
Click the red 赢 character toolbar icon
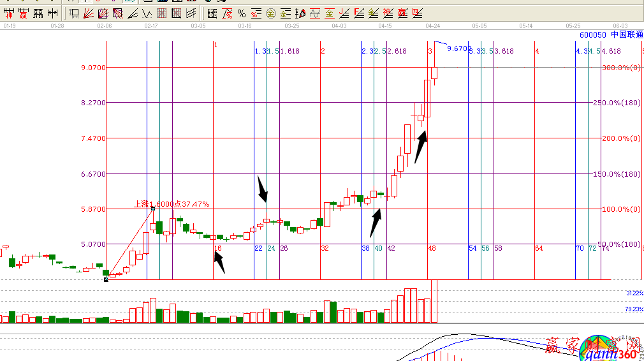23,13
